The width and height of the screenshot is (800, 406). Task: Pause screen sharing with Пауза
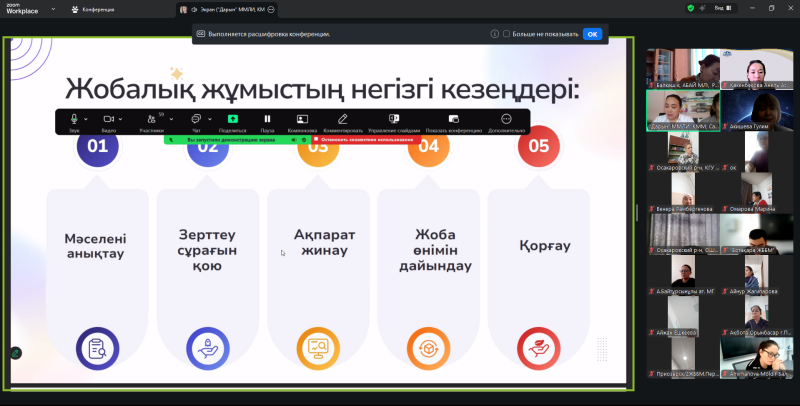pyautogui.click(x=267, y=119)
